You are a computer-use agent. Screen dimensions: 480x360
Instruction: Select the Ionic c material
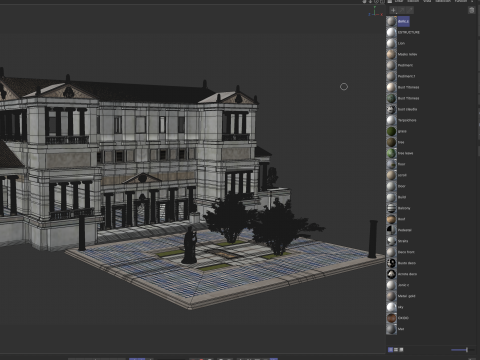click(398, 285)
